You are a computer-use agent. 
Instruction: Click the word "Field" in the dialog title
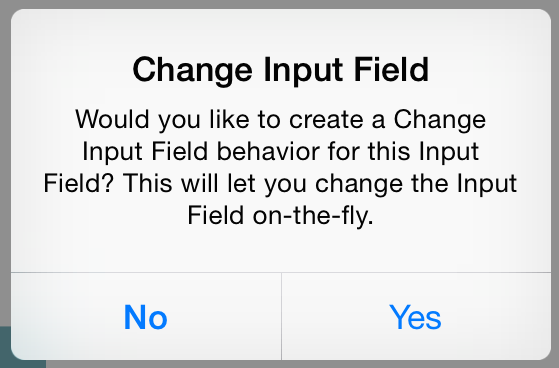click(x=391, y=70)
